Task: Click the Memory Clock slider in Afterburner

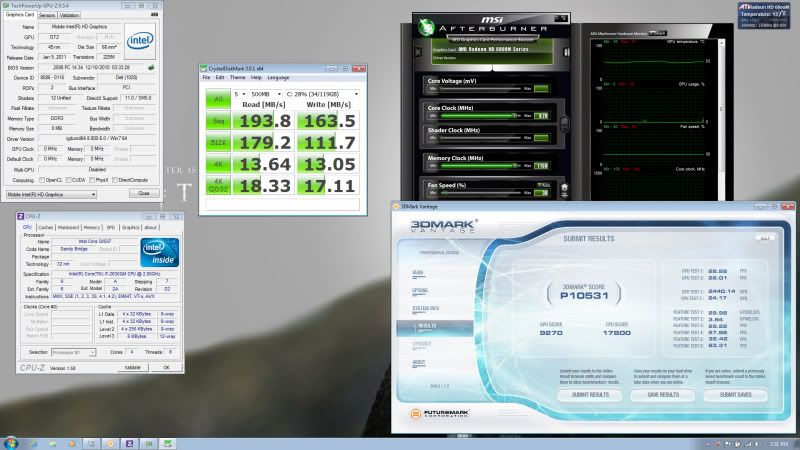Action: (x=481, y=166)
